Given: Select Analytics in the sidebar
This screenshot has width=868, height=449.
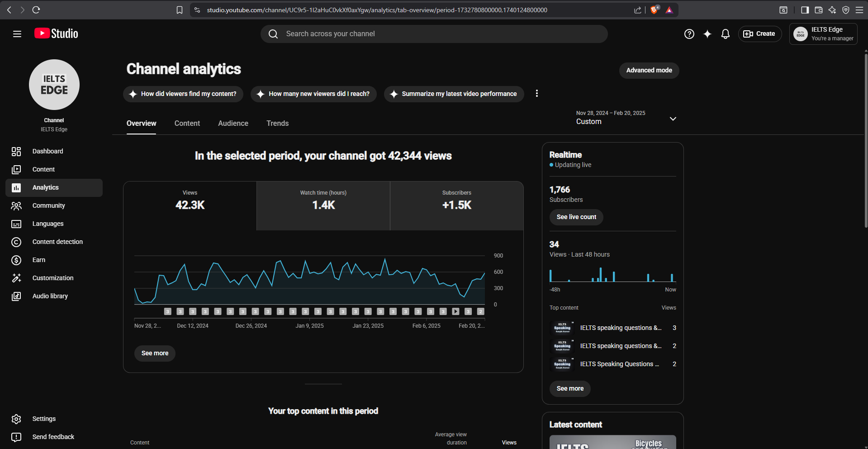Looking at the screenshot, I should (54, 187).
